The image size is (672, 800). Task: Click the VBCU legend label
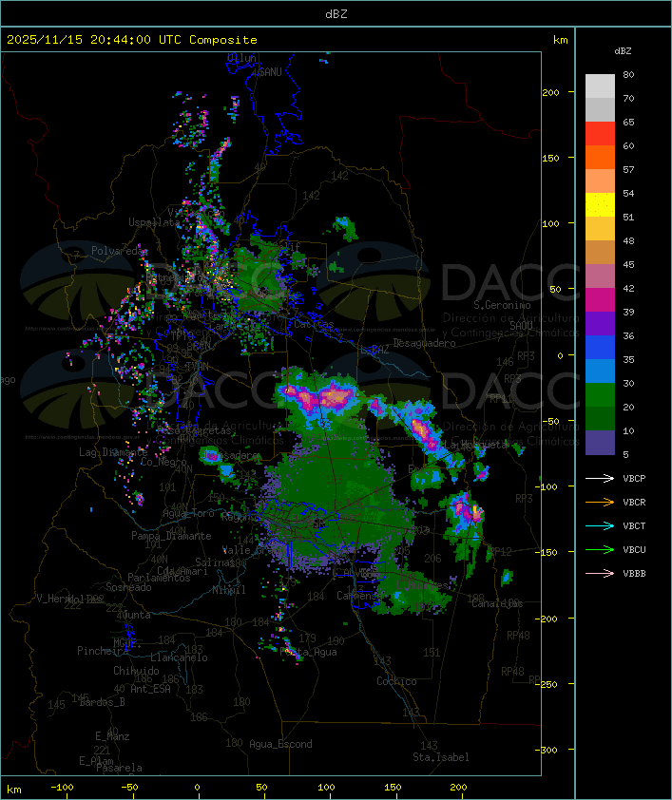[x=634, y=549]
